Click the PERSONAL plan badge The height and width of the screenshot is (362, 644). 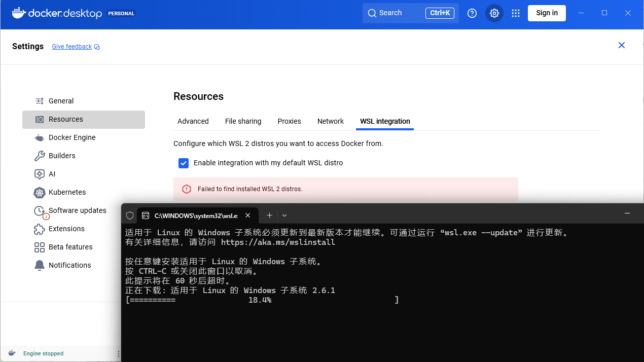pyautogui.click(x=122, y=14)
